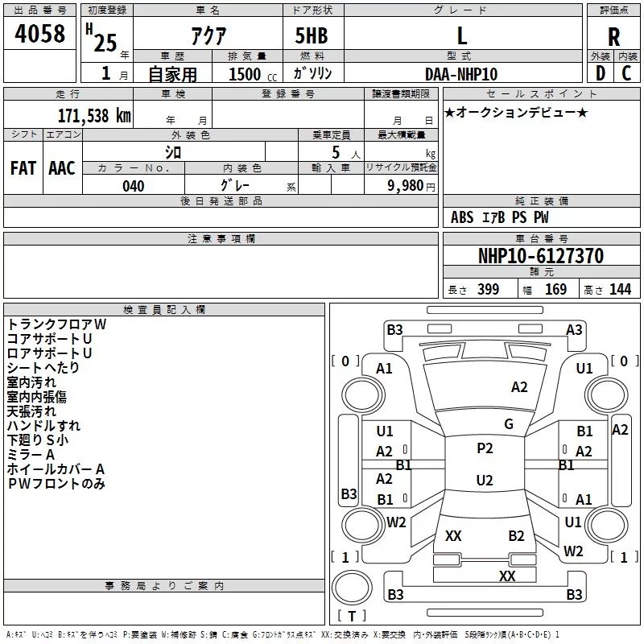Select the B2 mark on car diagram

click(516, 536)
